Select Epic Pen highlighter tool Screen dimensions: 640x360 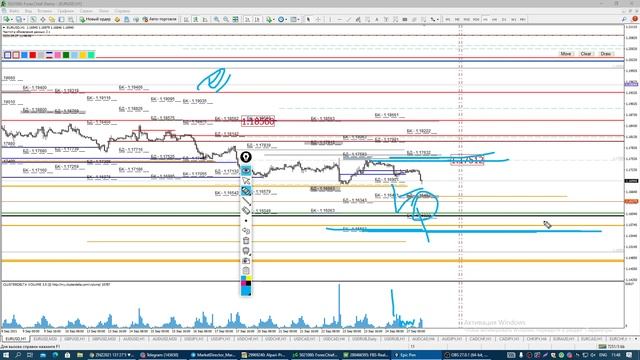pos(246,191)
